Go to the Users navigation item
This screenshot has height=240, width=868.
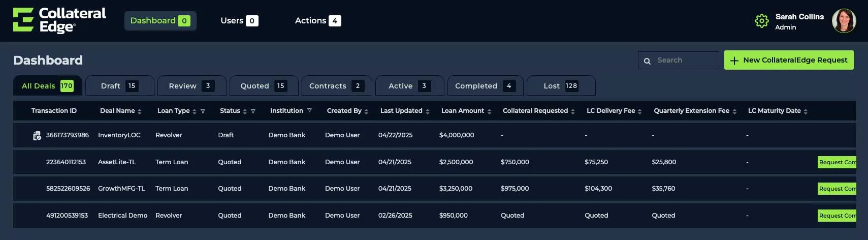(239, 21)
